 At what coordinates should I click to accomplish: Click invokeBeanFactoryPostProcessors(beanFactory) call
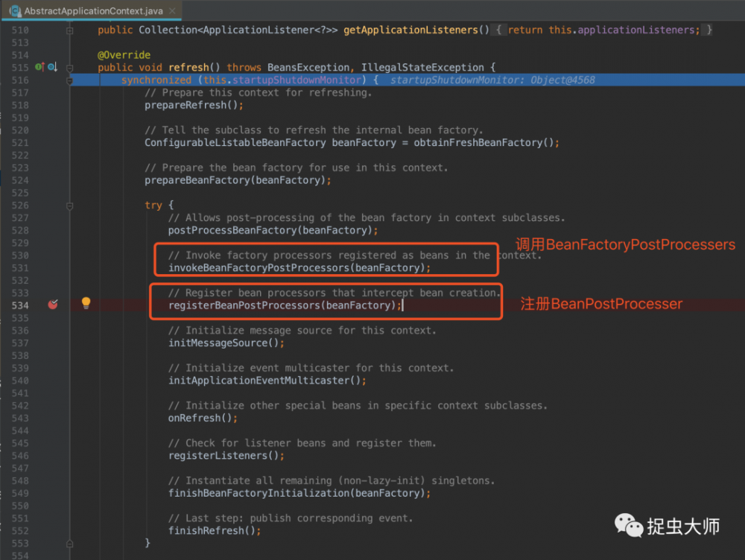tap(299, 267)
